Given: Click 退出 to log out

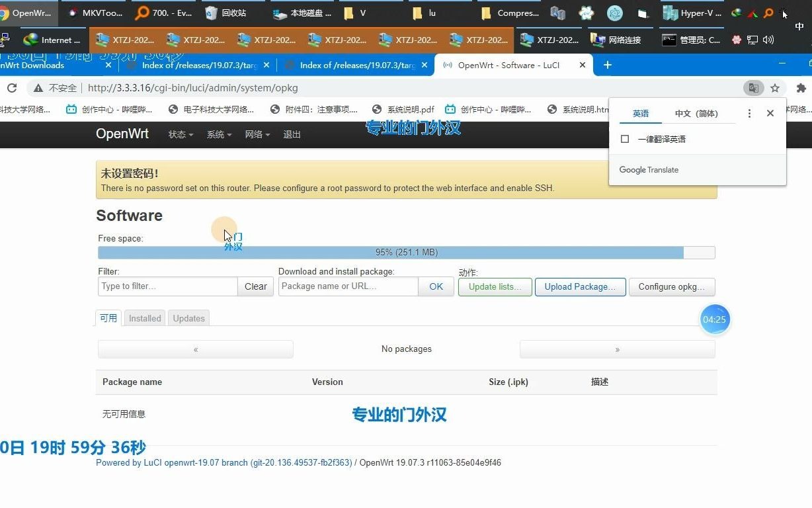Looking at the screenshot, I should (x=292, y=134).
